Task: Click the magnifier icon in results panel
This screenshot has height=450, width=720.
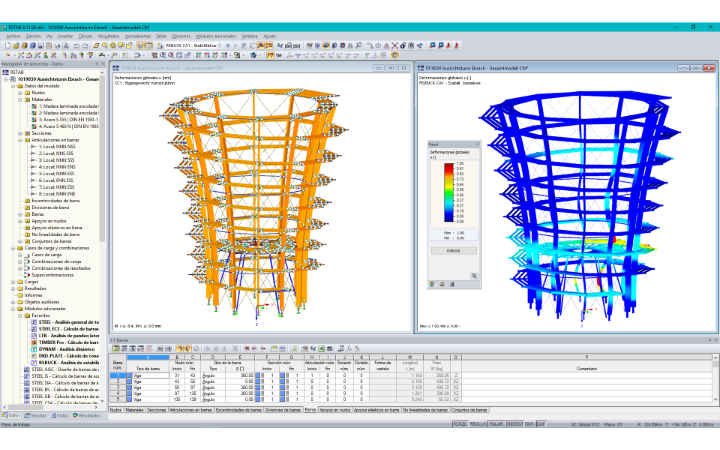Action: 474,276
